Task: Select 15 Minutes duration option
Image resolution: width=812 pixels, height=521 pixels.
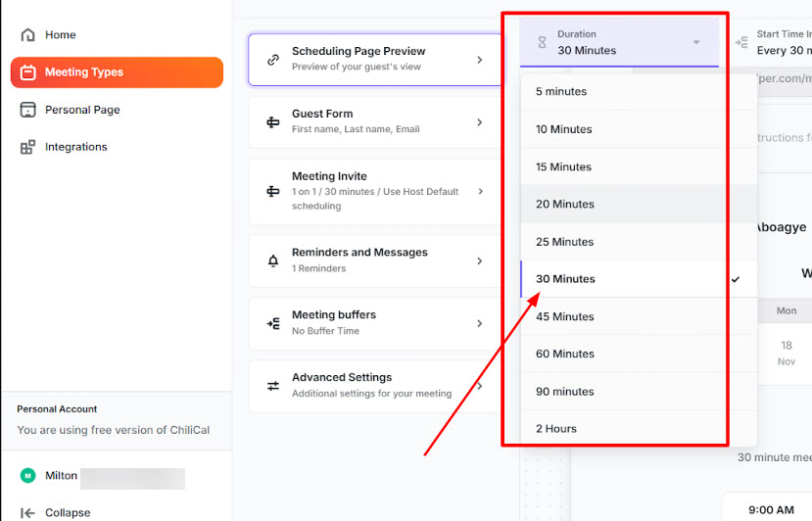Action: [563, 167]
